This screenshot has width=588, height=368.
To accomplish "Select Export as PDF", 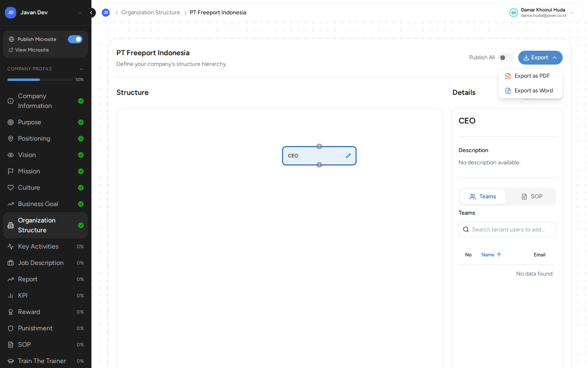I will tap(530, 76).
